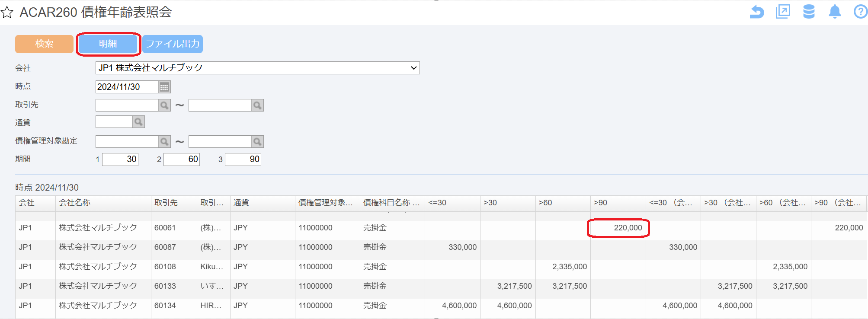Click 期間 3 field with value 90
This screenshot has height=319, width=868.
(243, 159)
